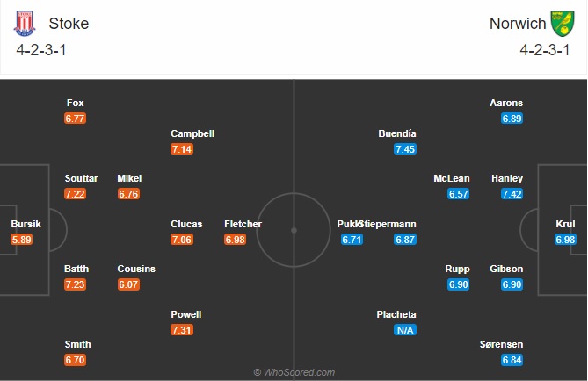The height and width of the screenshot is (381, 588).
Task: Open player Fletcher's name
Action: coord(243,224)
